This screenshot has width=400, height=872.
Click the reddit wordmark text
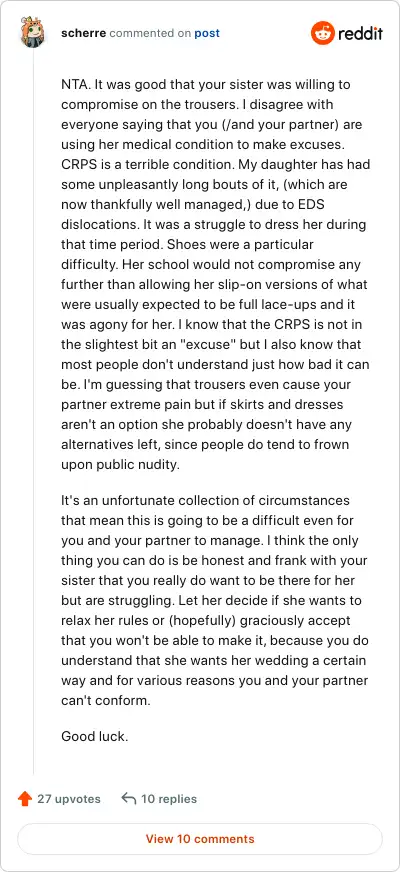click(360, 33)
